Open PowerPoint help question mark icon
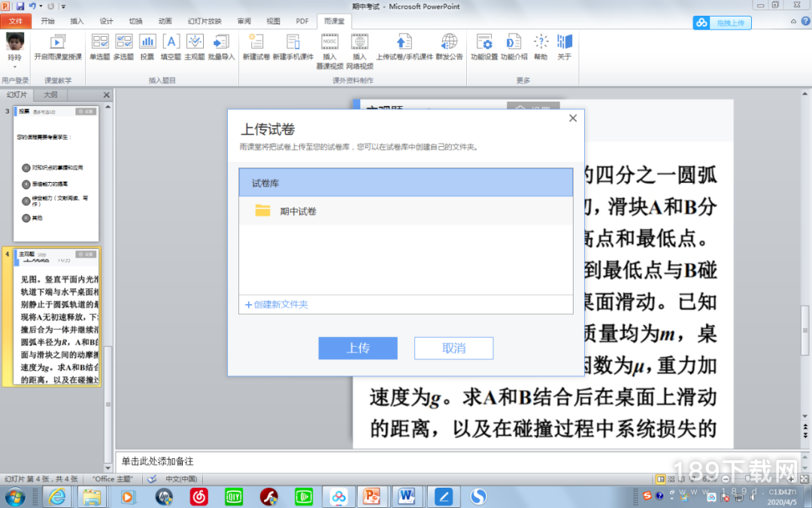 tap(805, 21)
